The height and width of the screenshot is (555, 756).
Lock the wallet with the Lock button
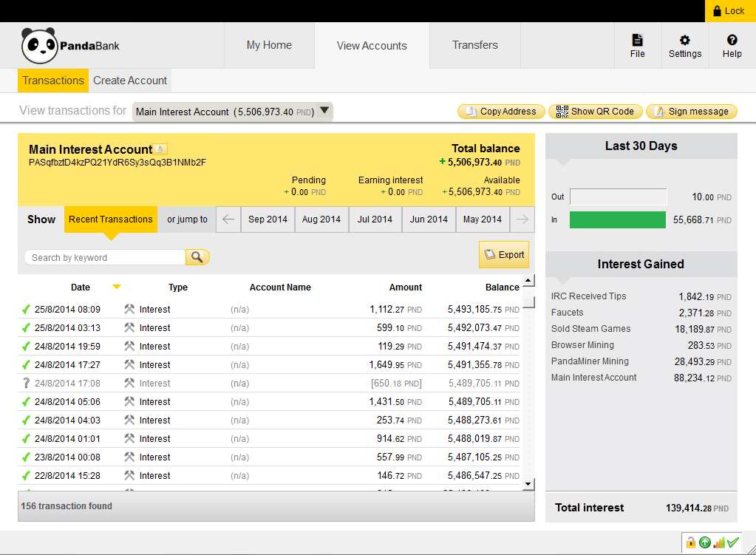[729, 10]
